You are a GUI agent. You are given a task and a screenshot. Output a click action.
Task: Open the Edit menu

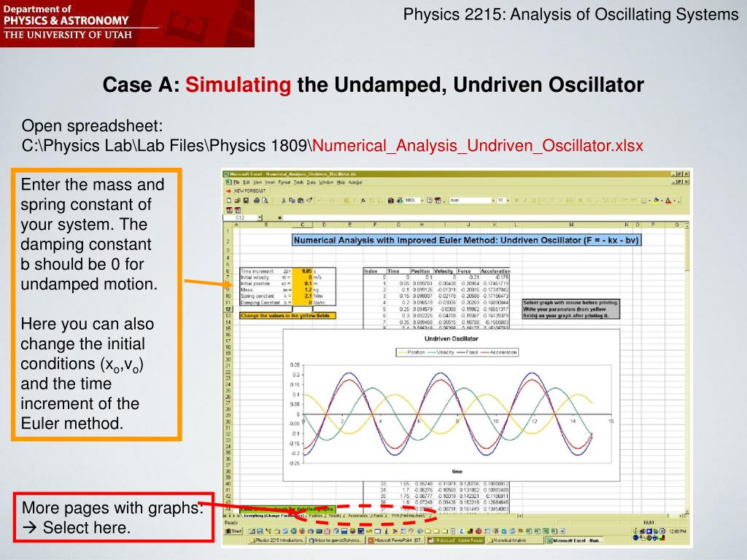tap(247, 182)
